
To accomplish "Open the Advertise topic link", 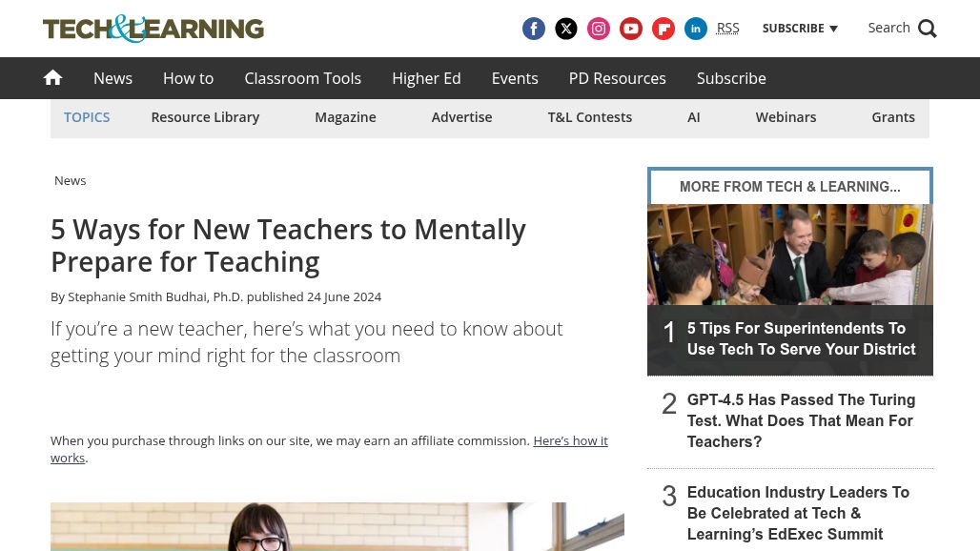I will [461, 117].
